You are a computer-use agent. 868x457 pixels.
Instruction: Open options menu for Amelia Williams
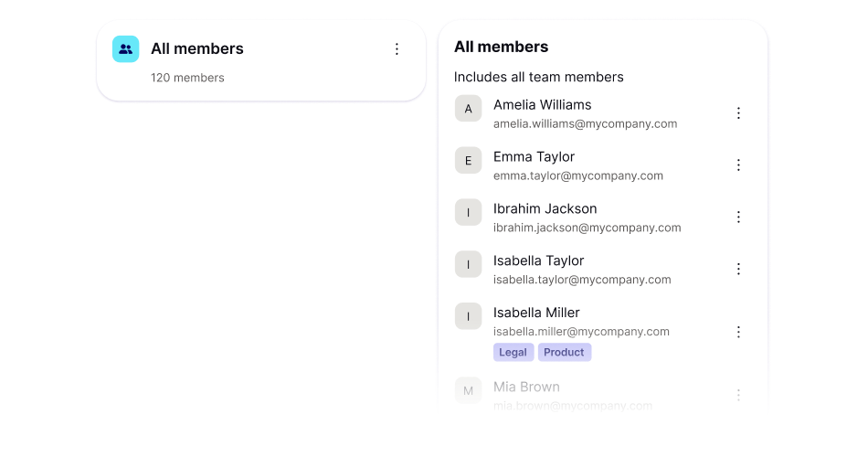(739, 113)
